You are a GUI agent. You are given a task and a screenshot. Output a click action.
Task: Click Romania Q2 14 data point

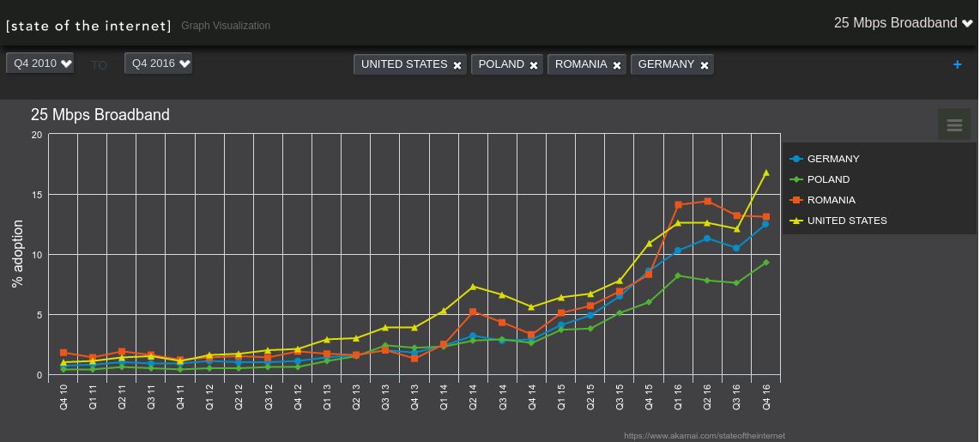(x=473, y=312)
